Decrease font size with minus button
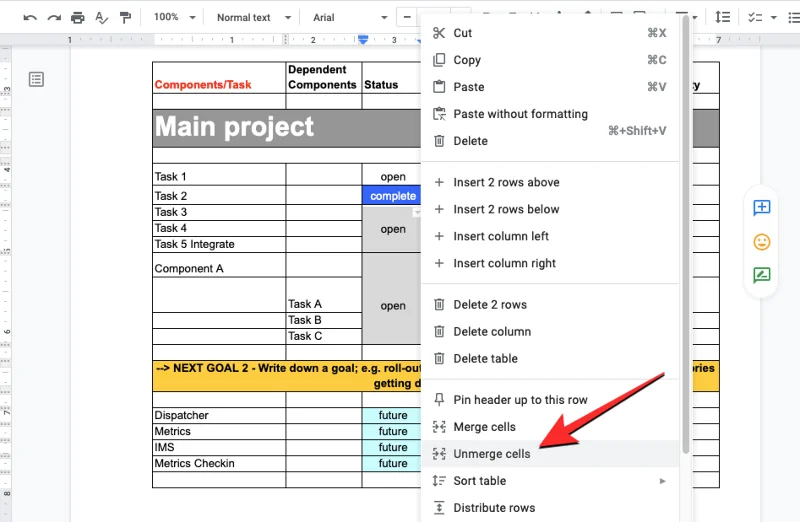This screenshot has width=800, height=522. 407,18
